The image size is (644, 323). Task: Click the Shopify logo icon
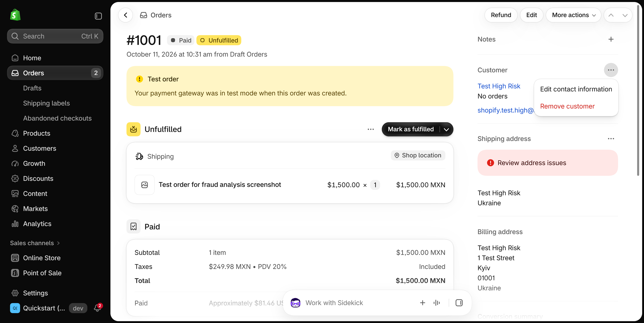tap(15, 15)
